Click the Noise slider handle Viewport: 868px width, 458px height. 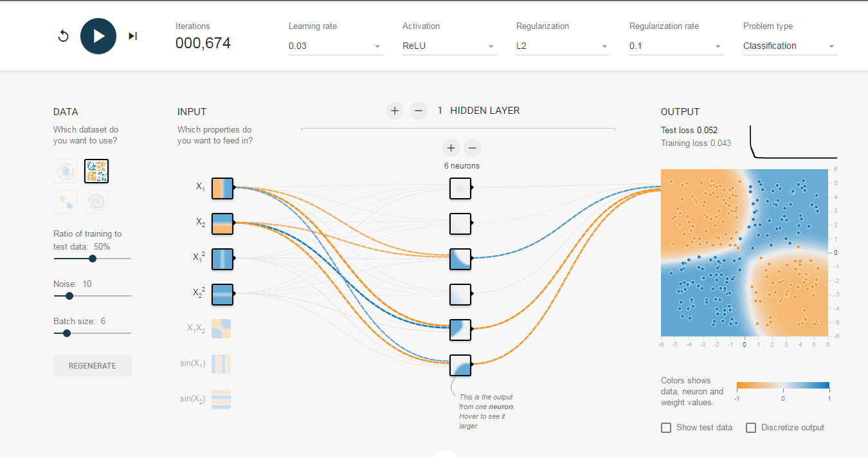tap(69, 296)
